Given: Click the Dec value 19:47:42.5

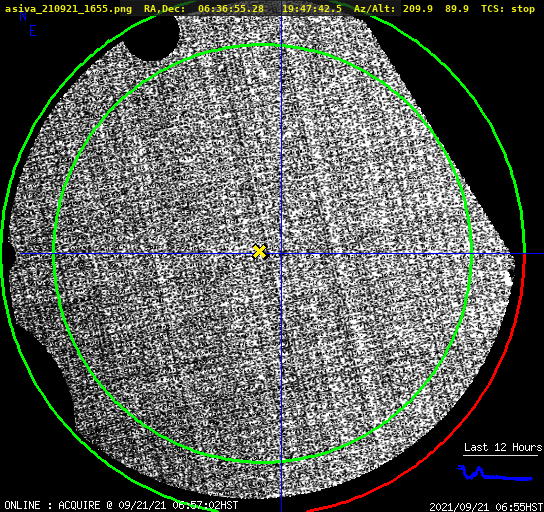Looking at the screenshot, I should tap(312, 9).
